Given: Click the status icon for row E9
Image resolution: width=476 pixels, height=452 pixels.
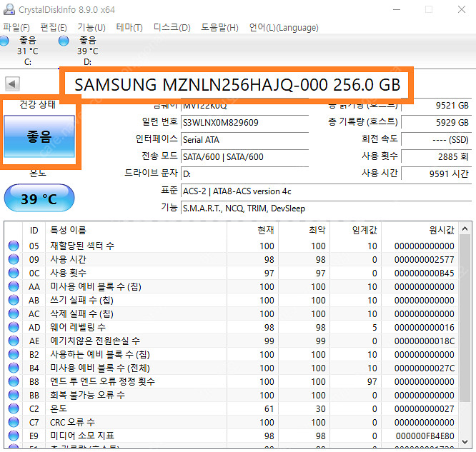Looking at the screenshot, I should click(x=14, y=436).
